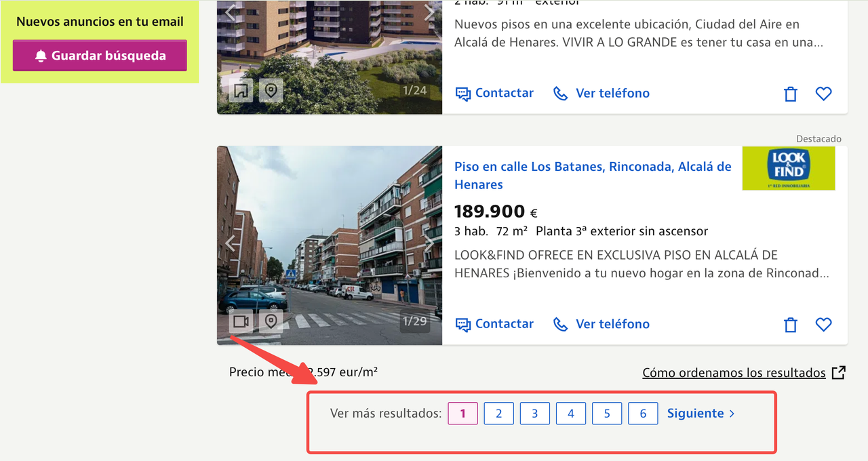Screen dimensions: 868x461
Task: Discard the Los Batanes listing with trash icon
Action: point(791,325)
